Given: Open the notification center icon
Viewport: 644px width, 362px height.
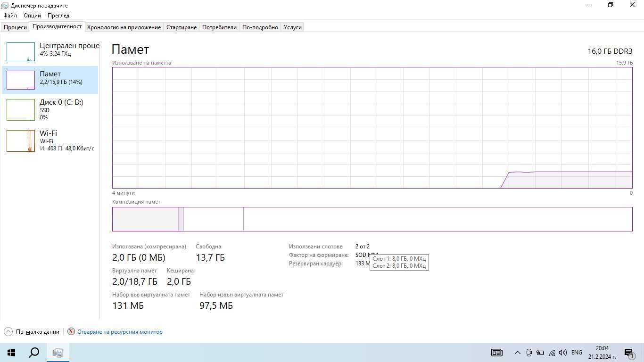Looking at the screenshot, I should (629, 353).
